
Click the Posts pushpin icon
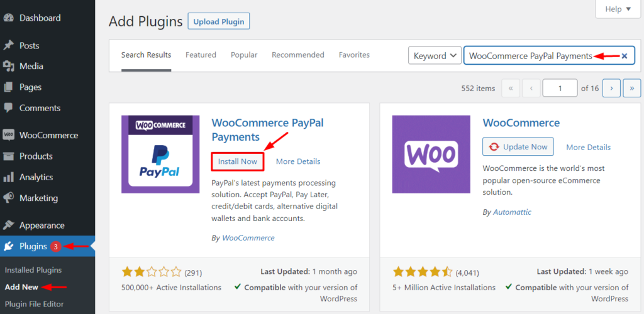pos(8,45)
